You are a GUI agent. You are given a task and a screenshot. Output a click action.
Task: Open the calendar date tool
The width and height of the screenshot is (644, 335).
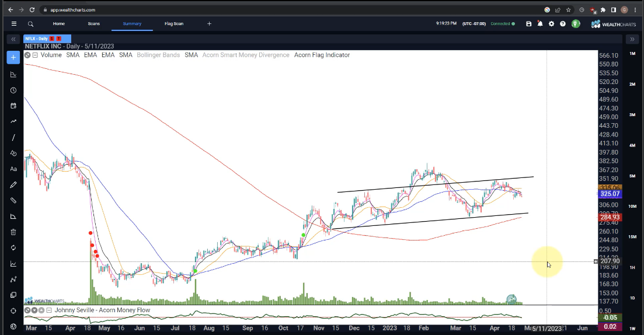pyautogui.click(x=13, y=106)
